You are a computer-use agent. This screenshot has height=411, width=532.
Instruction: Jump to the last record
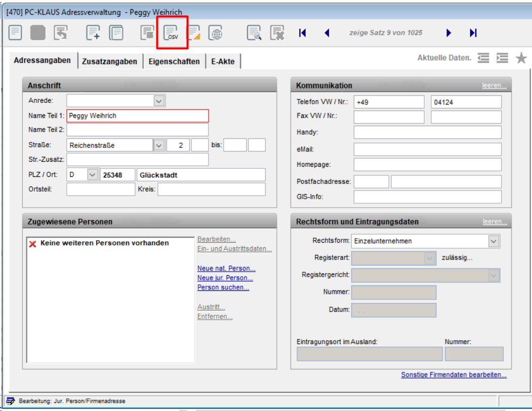coord(473,33)
